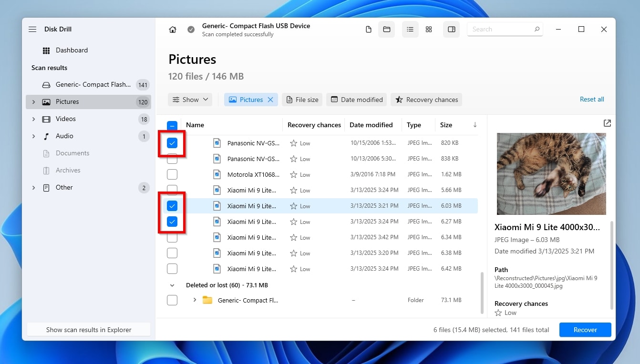Open the Disk Drill hamburger menu
The width and height of the screenshot is (640, 364).
coord(32,29)
